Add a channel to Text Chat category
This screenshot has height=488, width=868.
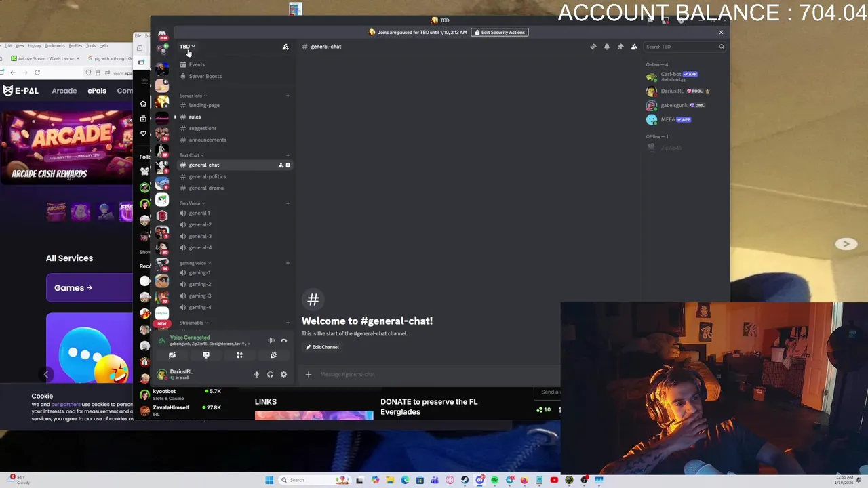288,155
